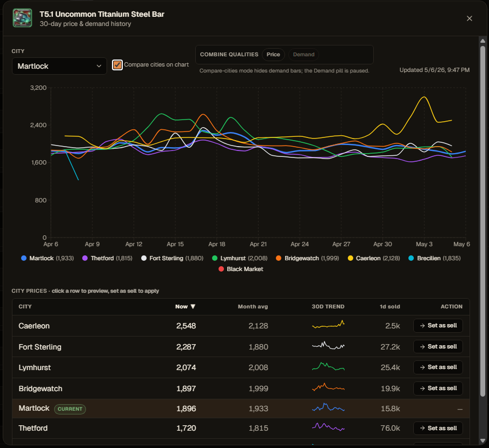Click scrollbar up arrow
489x448 pixels.
click(x=483, y=41)
